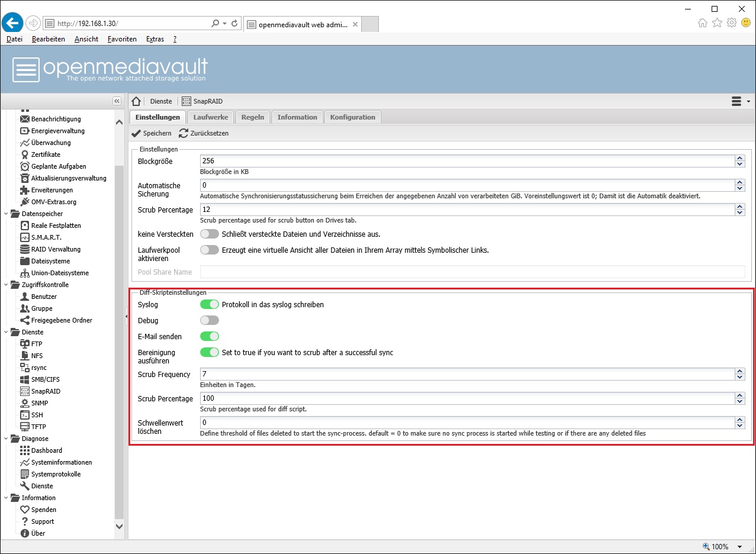The height and width of the screenshot is (554, 756).
Task: Click the Reale Festplatten disk icon
Action: coord(25,226)
